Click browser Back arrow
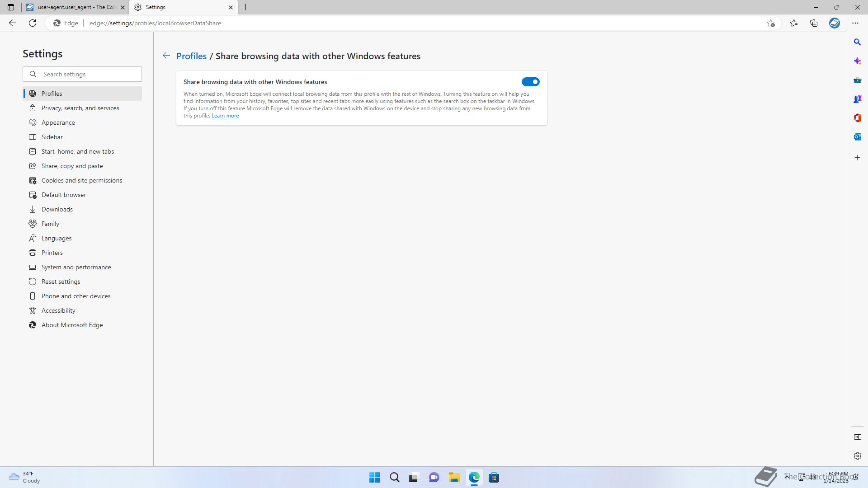 (x=13, y=23)
